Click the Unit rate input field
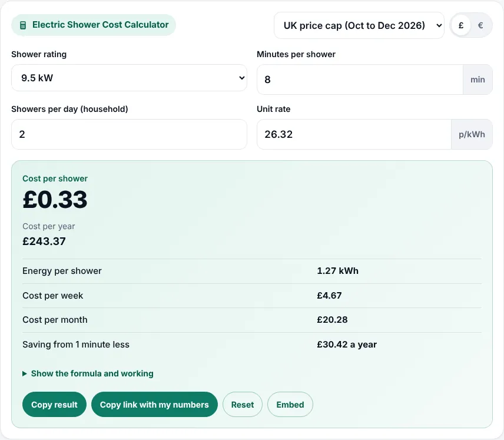The height and width of the screenshot is (440, 504). coord(354,134)
